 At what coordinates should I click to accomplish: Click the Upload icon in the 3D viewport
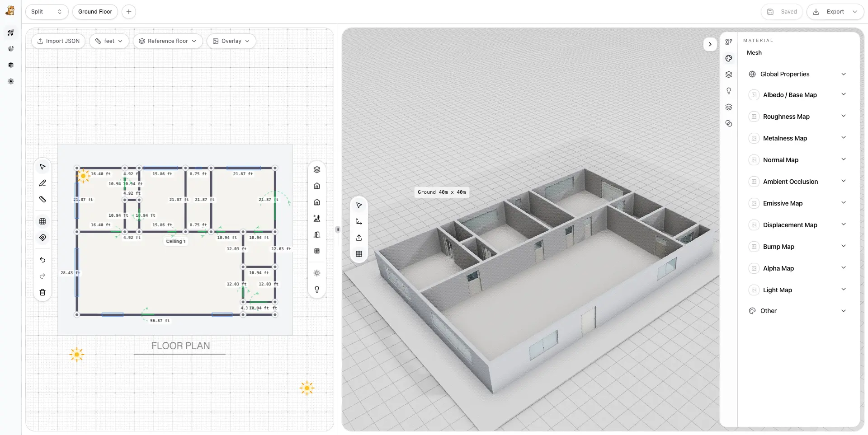click(359, 237)
